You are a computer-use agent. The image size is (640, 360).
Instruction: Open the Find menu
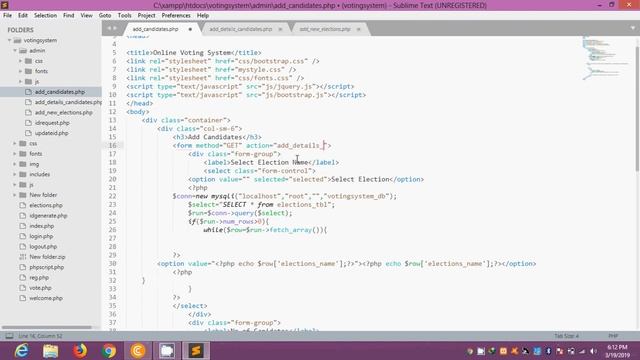coord(69,16)
